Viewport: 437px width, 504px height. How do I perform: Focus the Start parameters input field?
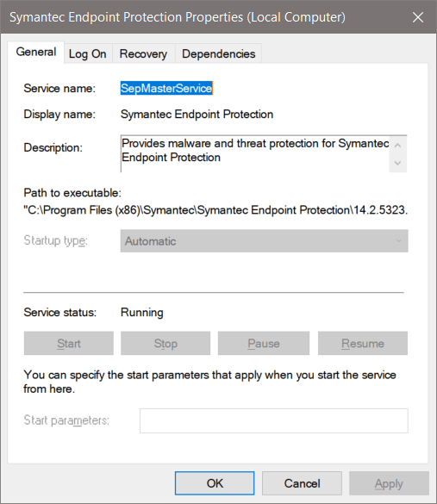pos(274,420)
